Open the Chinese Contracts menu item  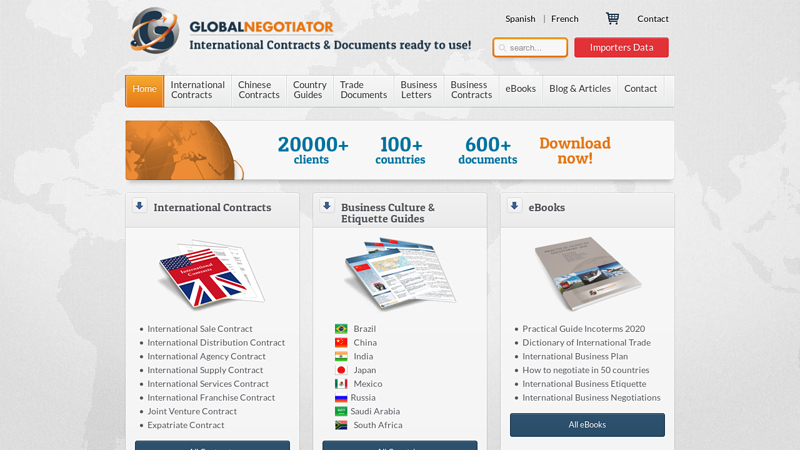coord(259,90)
